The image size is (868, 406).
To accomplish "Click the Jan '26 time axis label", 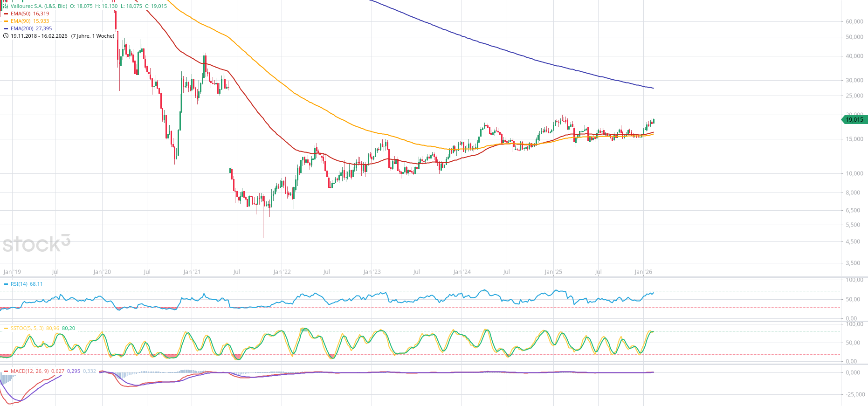I will pos(643,272).
